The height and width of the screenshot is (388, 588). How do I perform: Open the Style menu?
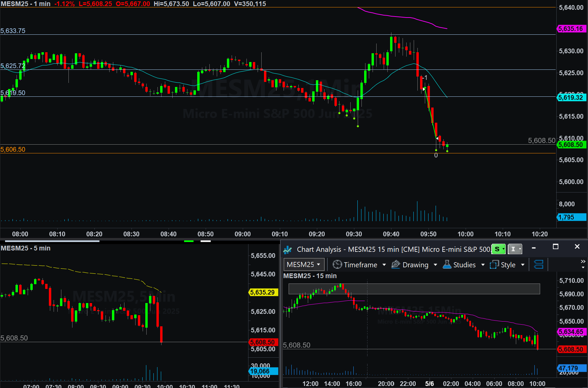click(508, 265)
